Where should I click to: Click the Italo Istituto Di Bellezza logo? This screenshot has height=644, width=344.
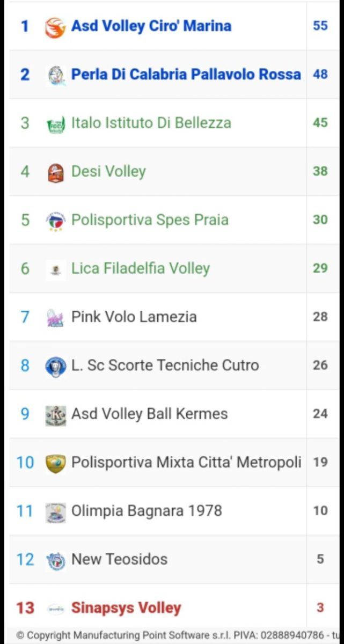click(55, 123)
